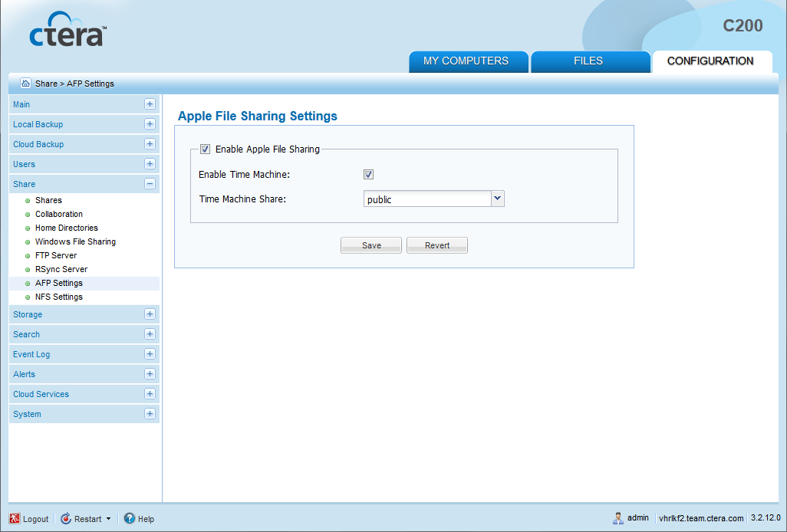This screenshot has height=532, width=787.
Task: Toggle the Enable Time Machine checkbox
Action: (368, 175)
